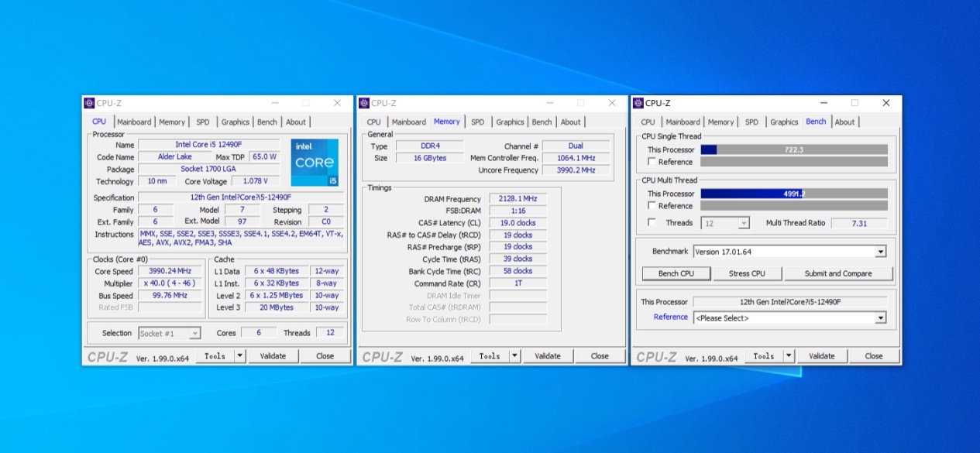The height and width of the screenshot is (453, 980).
Task: Expand the Reference <Please Select> dropdown
Action: pos(880,318)
